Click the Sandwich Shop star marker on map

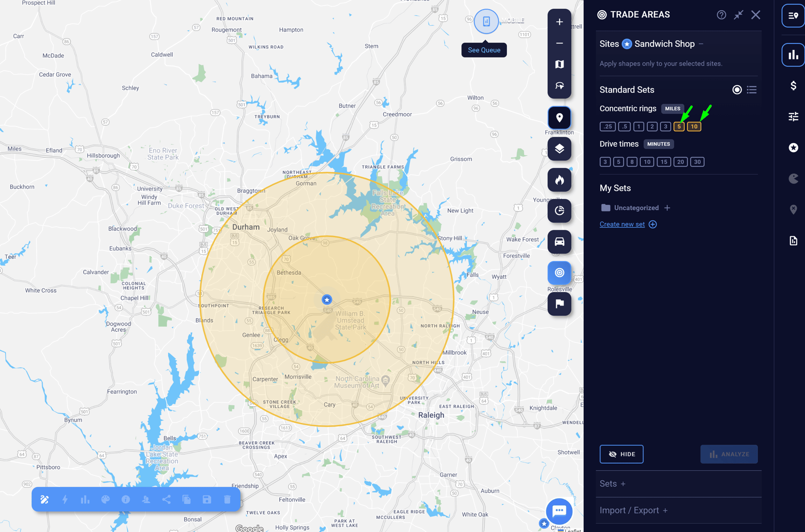tap(327, 299)
